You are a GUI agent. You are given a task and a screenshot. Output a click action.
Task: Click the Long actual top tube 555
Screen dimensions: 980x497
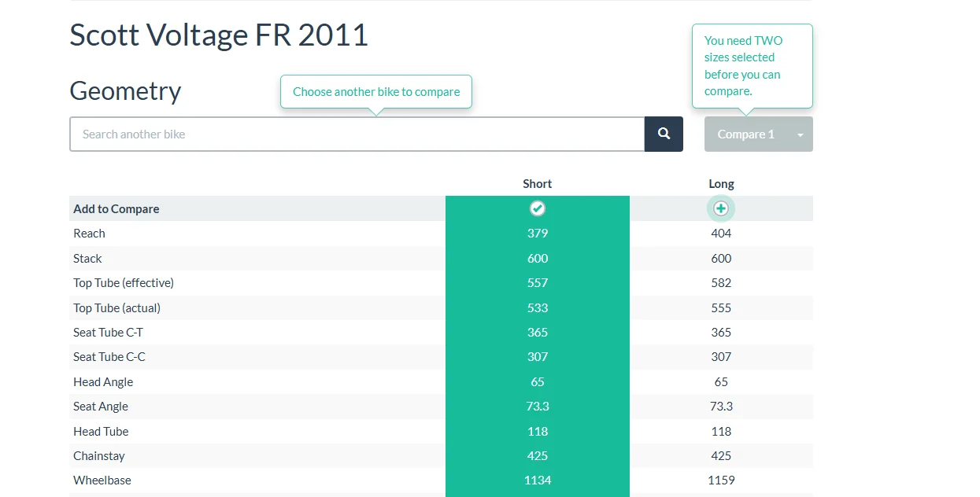pyautogui.click(x=721, y=308)
